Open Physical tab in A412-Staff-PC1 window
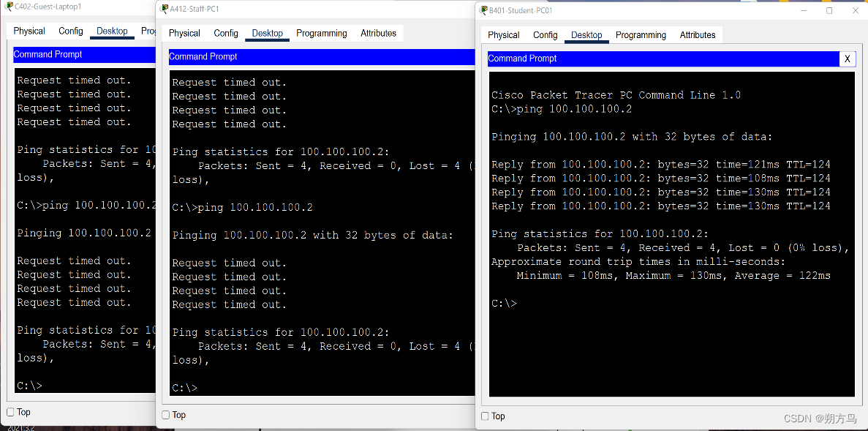 184,33
